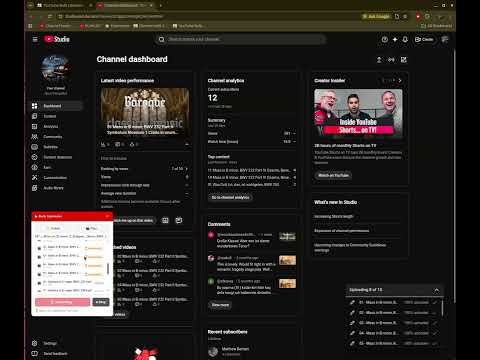Open Community in the sidebar
Screen dimensions: 480x360
(56, 137)
